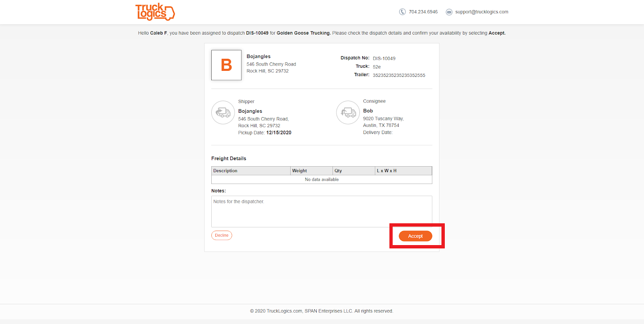The image size is (644, 324).
Task: Click the pickup date 12/15/2020
Action: (279, 133)
